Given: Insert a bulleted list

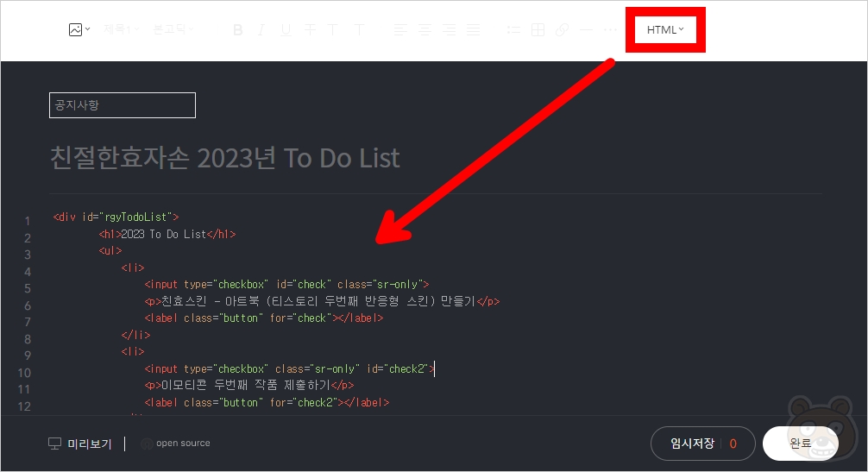Looking at the screenshot, I should tap(513, 30).
